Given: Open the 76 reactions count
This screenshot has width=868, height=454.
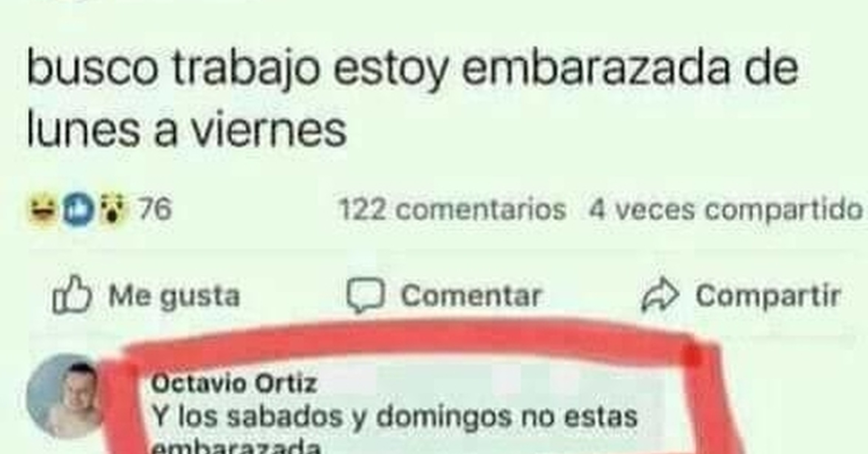Looking at the screenshot, I should click(155, 209).
